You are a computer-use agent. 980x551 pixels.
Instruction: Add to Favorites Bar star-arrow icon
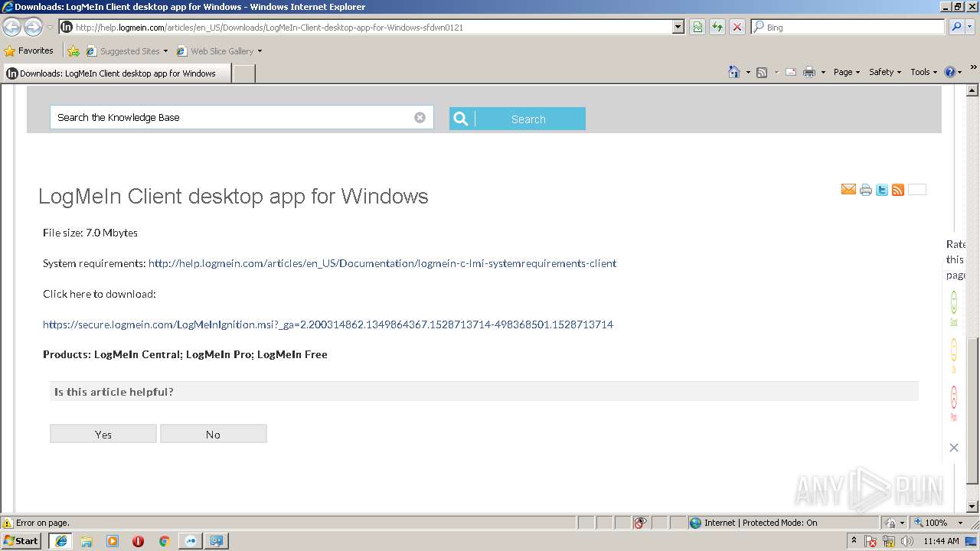tap(73, 51)
